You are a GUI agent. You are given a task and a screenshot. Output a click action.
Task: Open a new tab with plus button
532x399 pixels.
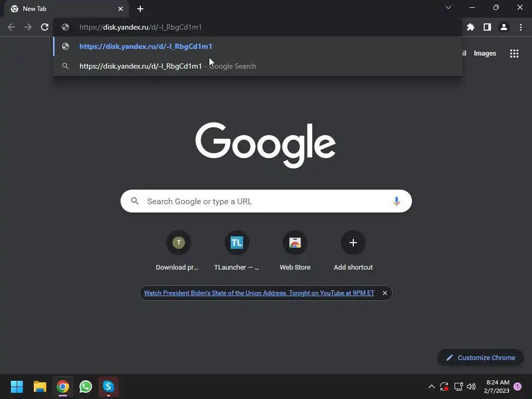click(x=140, y=9)
